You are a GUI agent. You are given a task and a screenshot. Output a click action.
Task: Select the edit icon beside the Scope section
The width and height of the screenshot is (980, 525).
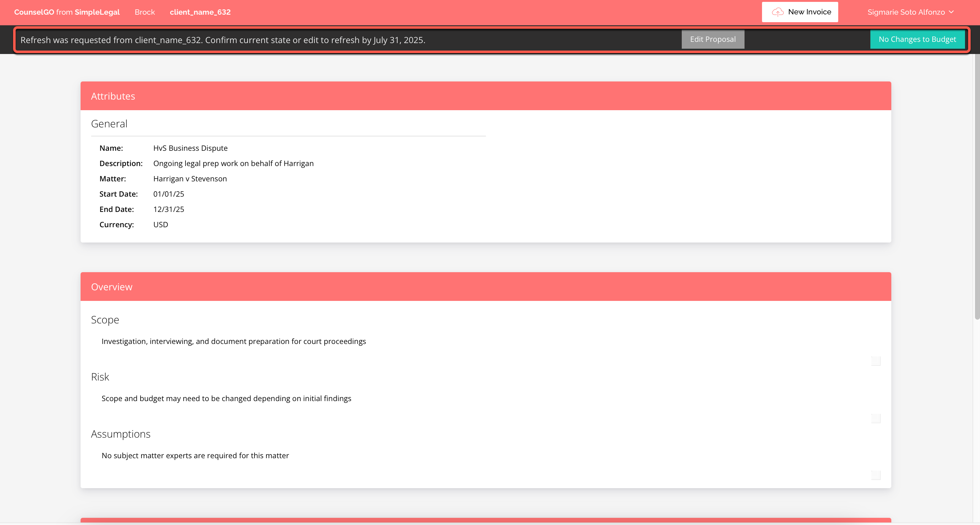[x=876, y=361]
